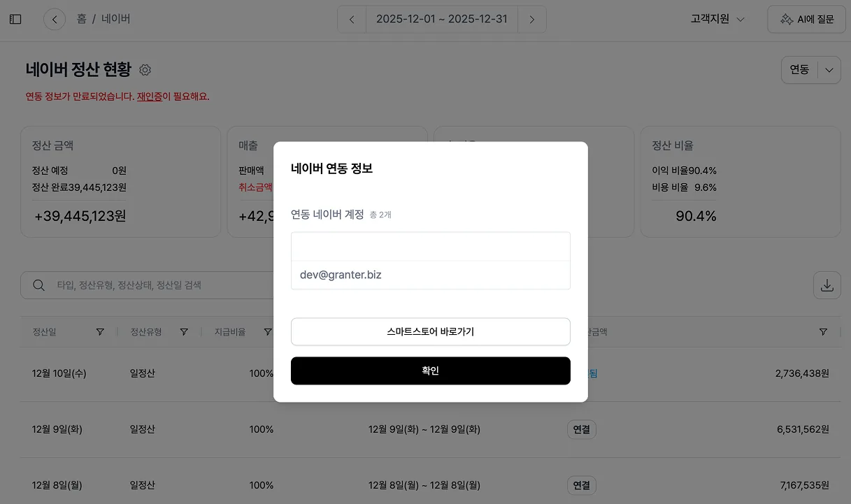Go to the previous date range

click(x=352, y=20)
